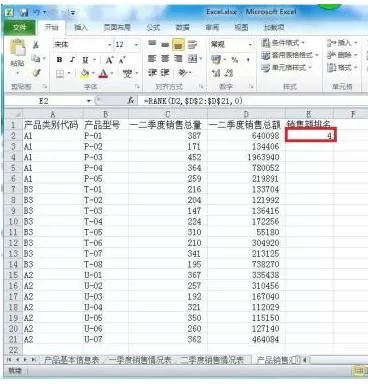Screen dimensions: 368x384
Task: Open the 一季度销售情况表 sheet tab
Action: click(140, 360)
